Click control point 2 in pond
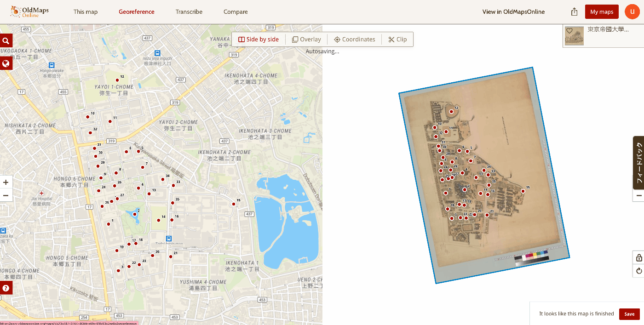 click(134, 214)
